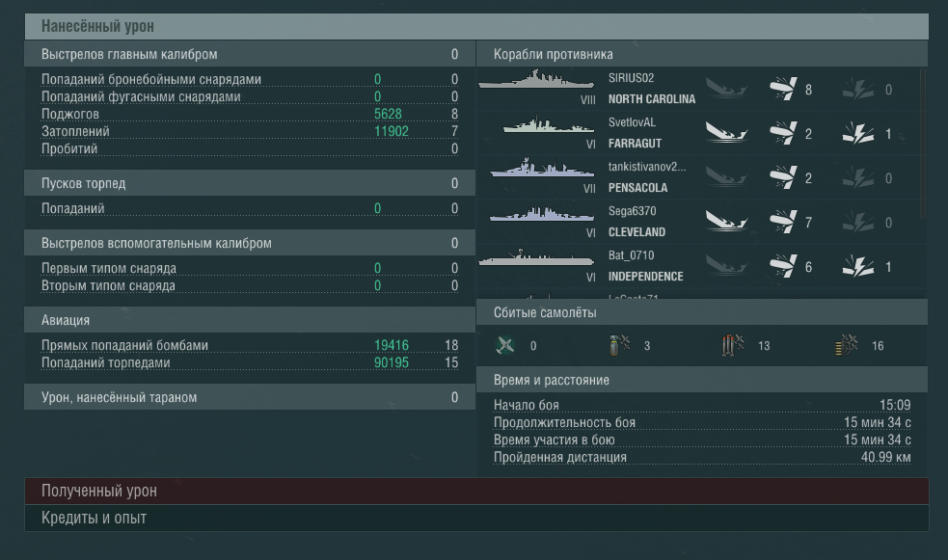Expand the Полученный урон section
948x560 pixels.
pos(476,491)
